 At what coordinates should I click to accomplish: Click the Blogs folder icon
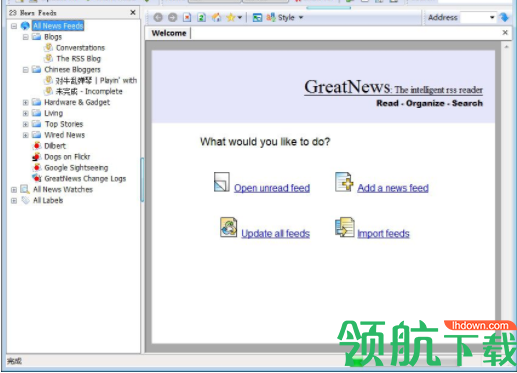(36, 37)
